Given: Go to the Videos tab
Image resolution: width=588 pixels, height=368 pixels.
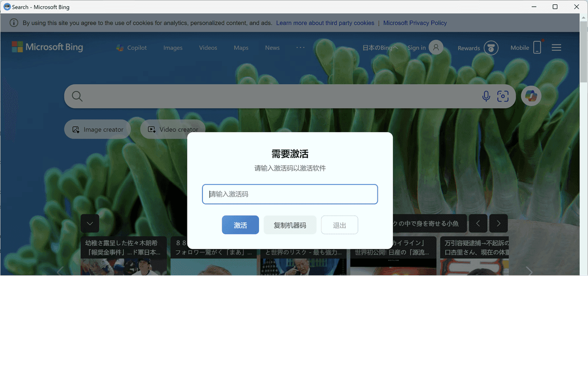Looking at the screenshot, I should [208, 48].
